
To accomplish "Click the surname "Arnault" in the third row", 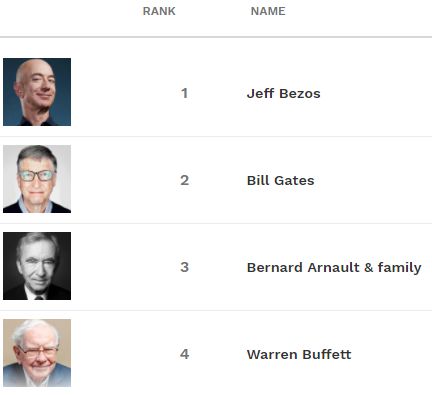I will (x=334, y=267).
